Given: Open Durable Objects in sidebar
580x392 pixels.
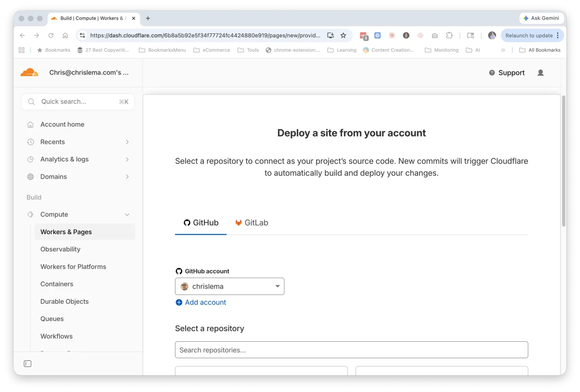Looking at the screenshot, I should click(64, 301).
